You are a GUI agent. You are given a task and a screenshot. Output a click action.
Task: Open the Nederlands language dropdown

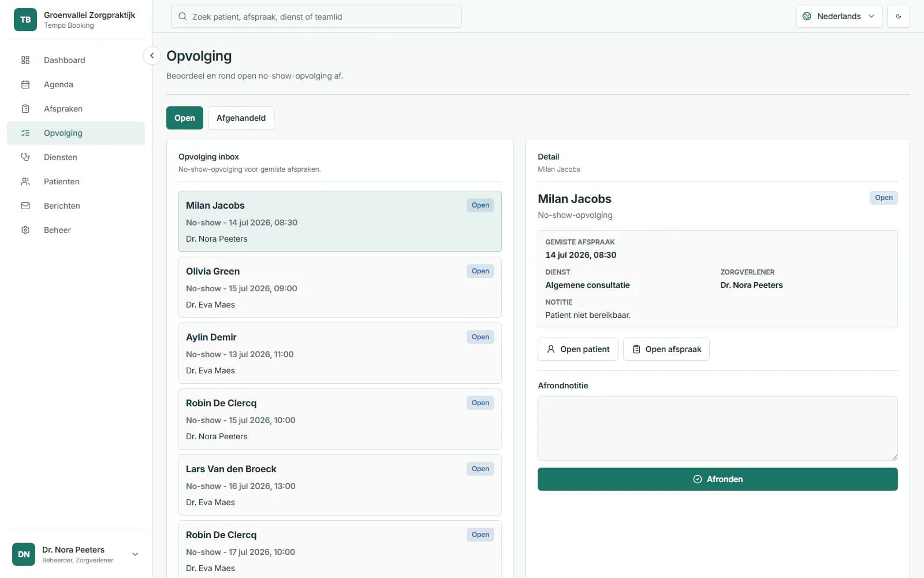click(x=839, y=16)
